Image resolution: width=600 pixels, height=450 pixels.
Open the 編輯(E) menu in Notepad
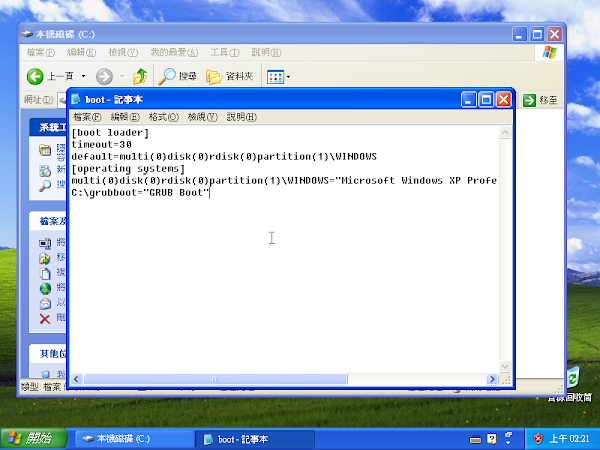click(125, 117)
